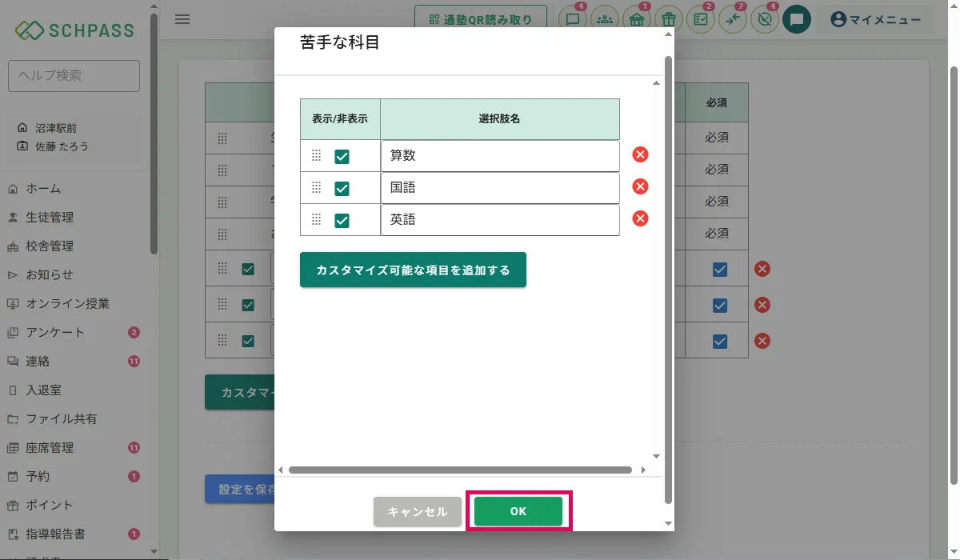The image size is (960, 560).
Task: Click the 国語 option name field
Action: [500, 188]
